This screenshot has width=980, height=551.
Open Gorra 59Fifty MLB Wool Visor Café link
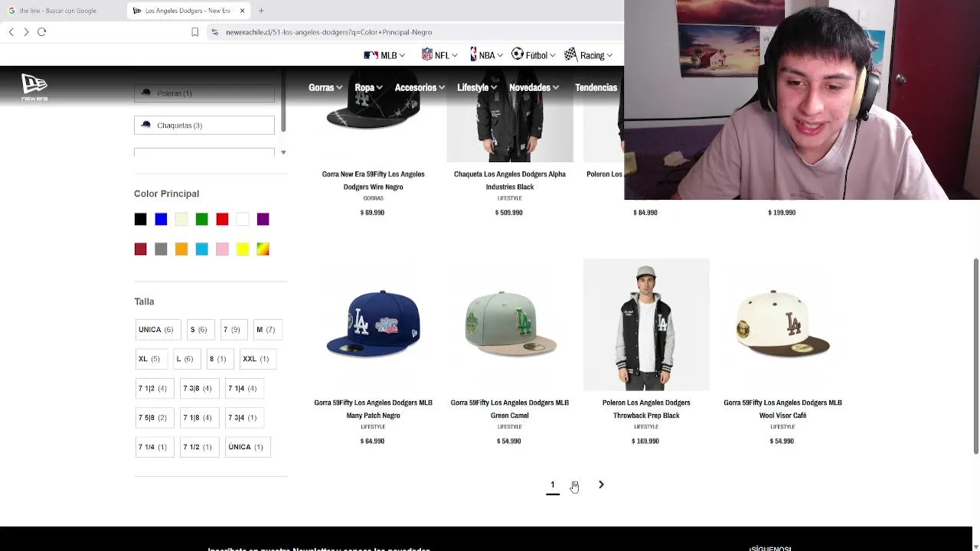(x=782, y=409)
